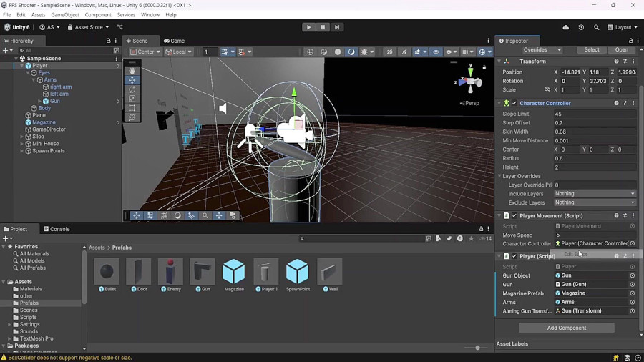
Task: Expand Spawn Points in Hierarchy
Action: pos(21,151)
